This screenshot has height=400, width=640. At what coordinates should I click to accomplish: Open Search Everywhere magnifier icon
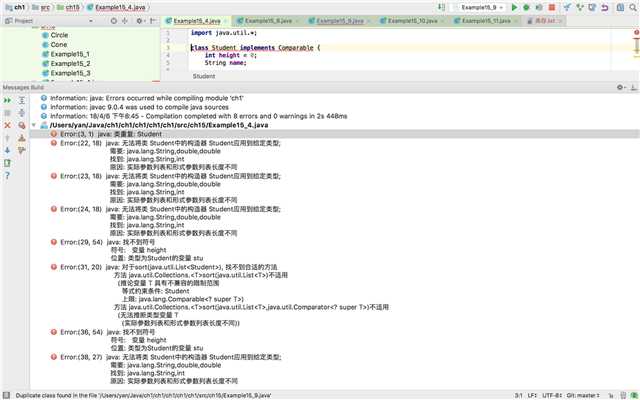(x=633, y=7)
